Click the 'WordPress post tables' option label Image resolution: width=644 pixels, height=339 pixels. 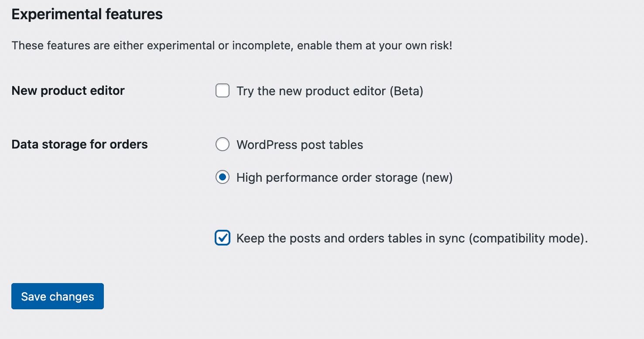click(x=299, y=144)
